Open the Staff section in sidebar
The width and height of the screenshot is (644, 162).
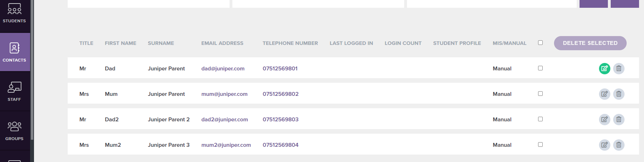(x=15, y=91)
